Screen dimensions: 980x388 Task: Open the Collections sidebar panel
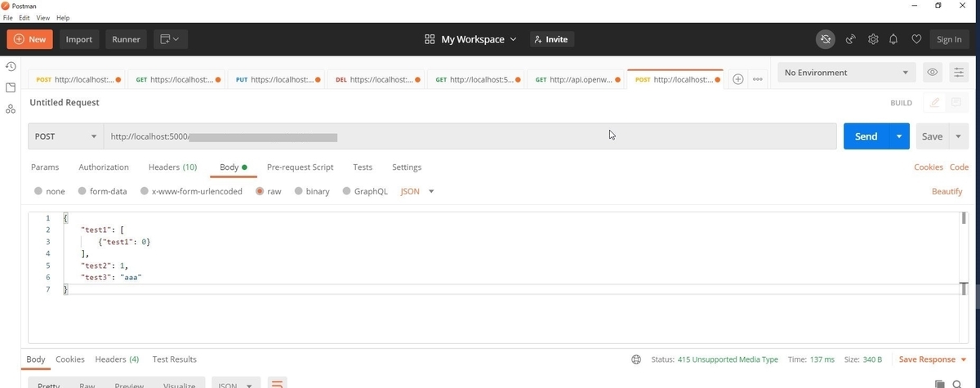click(11, 87)
